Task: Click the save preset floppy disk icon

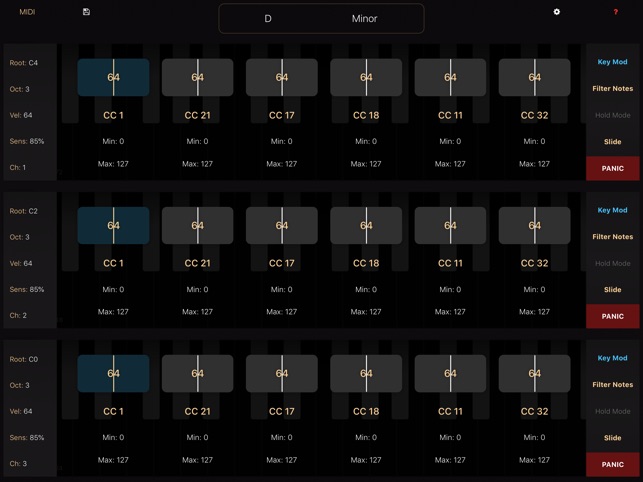Action: [x=86, y=12]
